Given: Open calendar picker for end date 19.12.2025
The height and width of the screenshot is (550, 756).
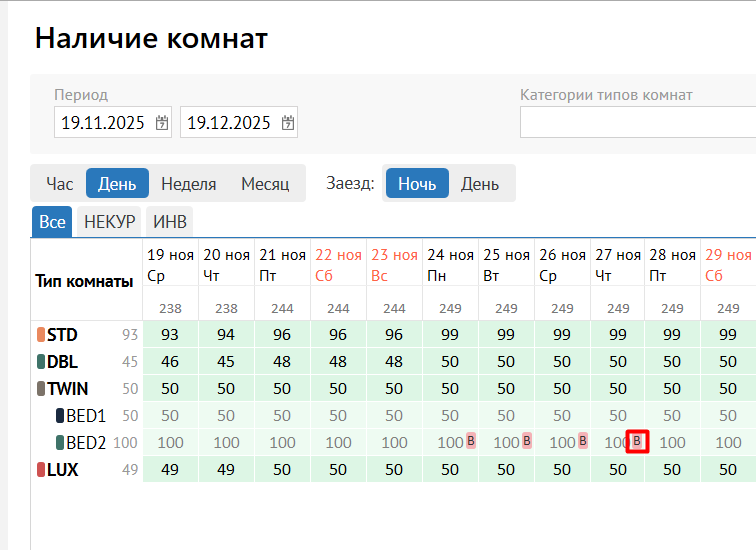Looking at the screenshot, I should pyautogui.click(x=288, y=123).
